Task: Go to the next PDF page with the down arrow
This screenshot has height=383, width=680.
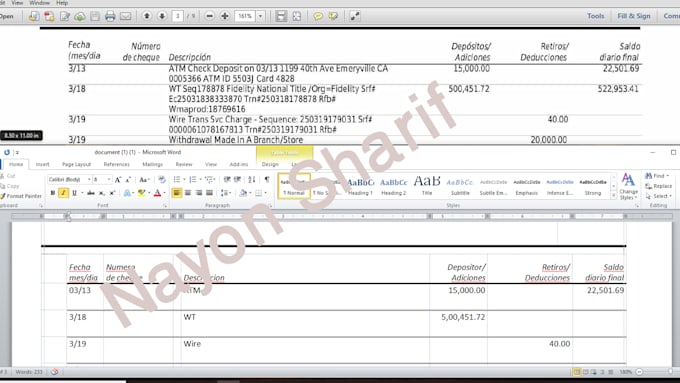Action: [162, 16]
